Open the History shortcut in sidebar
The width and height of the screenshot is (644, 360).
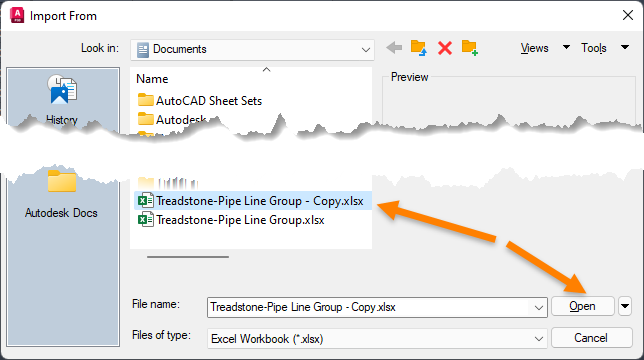(62, 99)
